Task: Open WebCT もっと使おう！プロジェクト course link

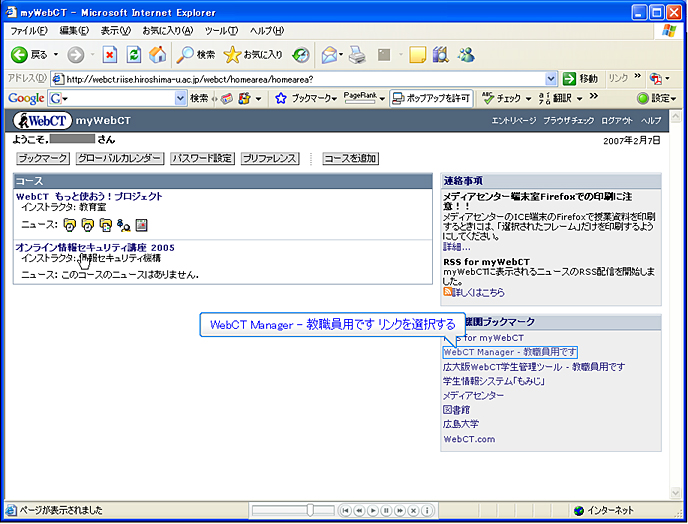Action: point(89,197)
